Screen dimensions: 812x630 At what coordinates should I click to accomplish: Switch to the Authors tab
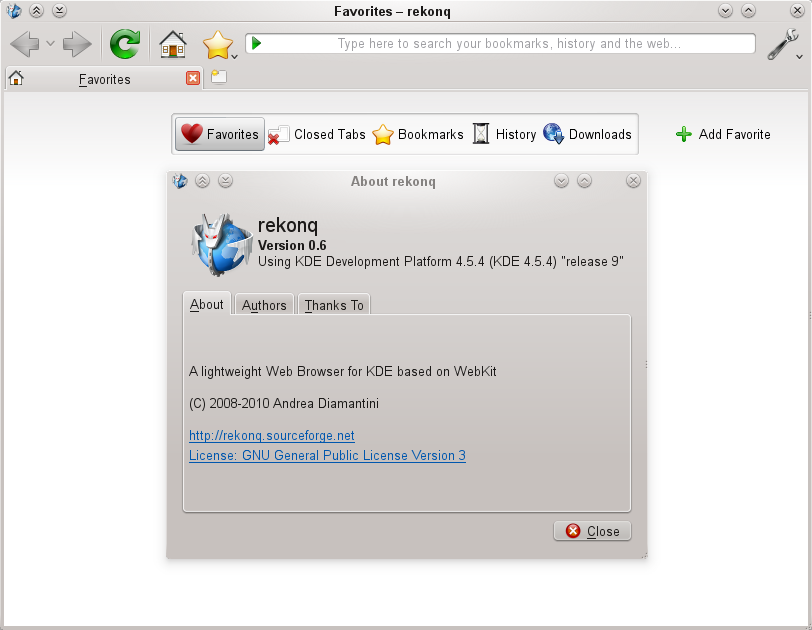click(x=264, y=305)
